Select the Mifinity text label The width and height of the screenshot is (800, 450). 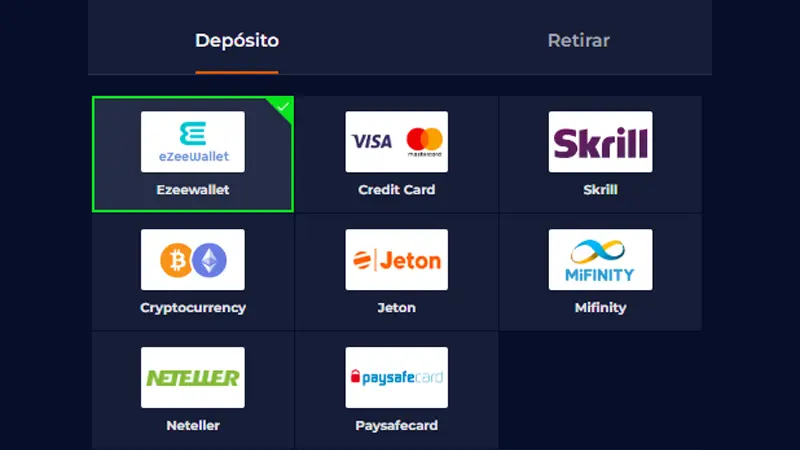(x=601, y=308)
